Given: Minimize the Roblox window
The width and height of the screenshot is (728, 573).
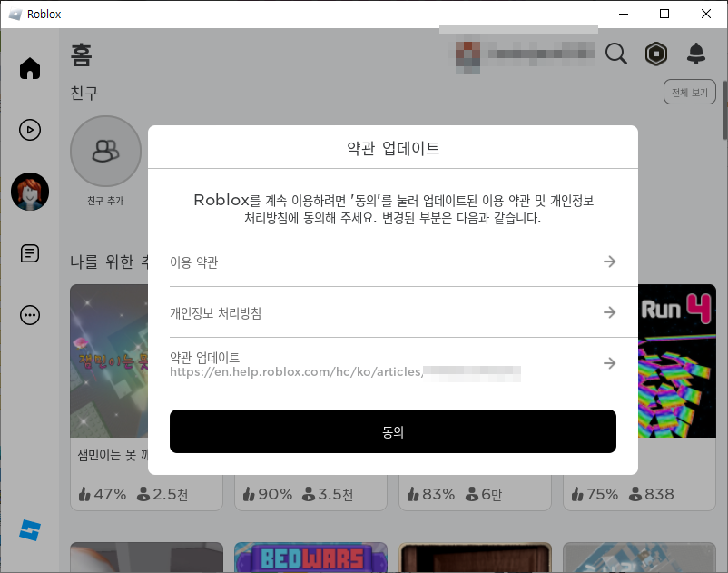Looking at the screenshot, I should click(x=624, y=14).
